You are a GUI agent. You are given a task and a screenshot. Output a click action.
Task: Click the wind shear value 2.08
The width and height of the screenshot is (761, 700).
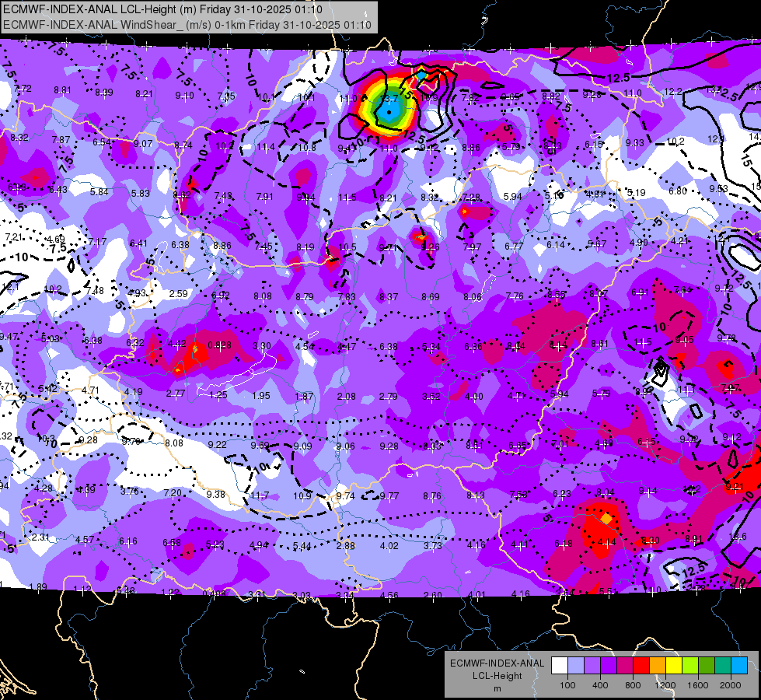tap(347, 397)
